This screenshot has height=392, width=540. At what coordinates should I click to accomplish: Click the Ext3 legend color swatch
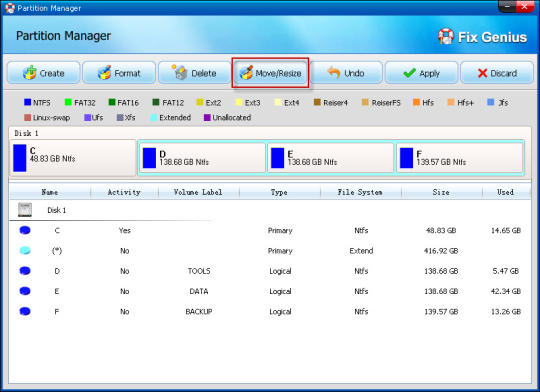(x=239, y=102)
